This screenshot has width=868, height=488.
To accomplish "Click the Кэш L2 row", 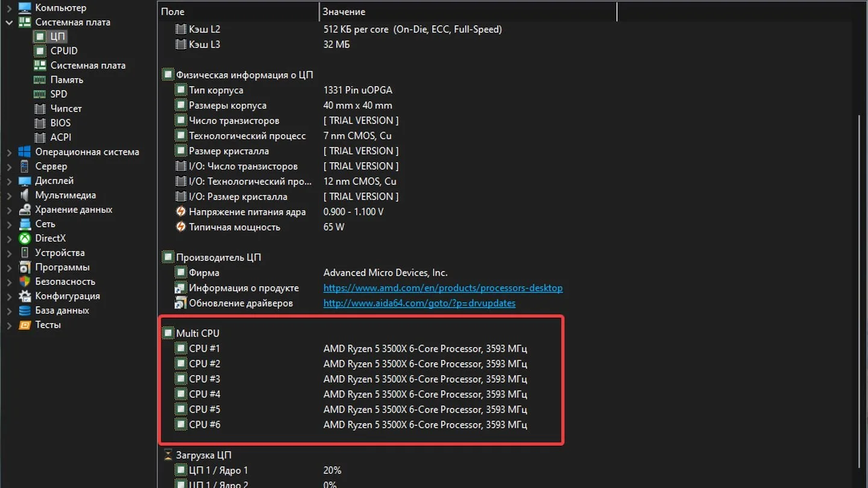I will click(338, 29).
